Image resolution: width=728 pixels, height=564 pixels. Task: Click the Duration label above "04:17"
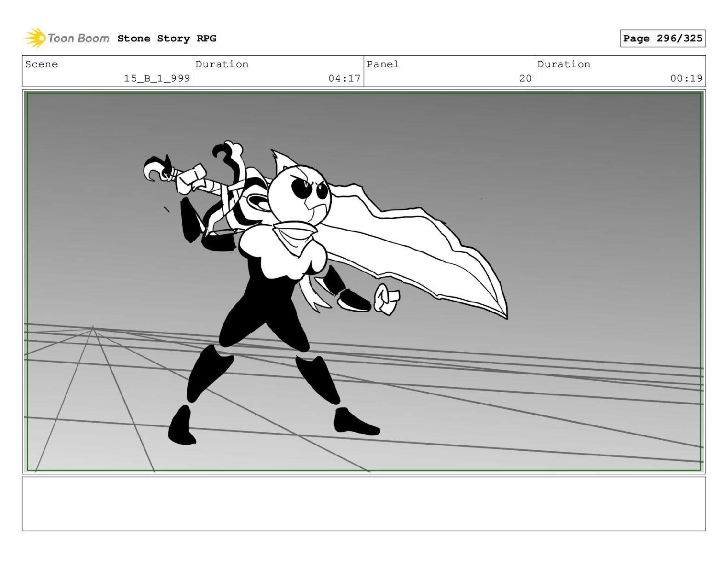[x=222, y=64]
